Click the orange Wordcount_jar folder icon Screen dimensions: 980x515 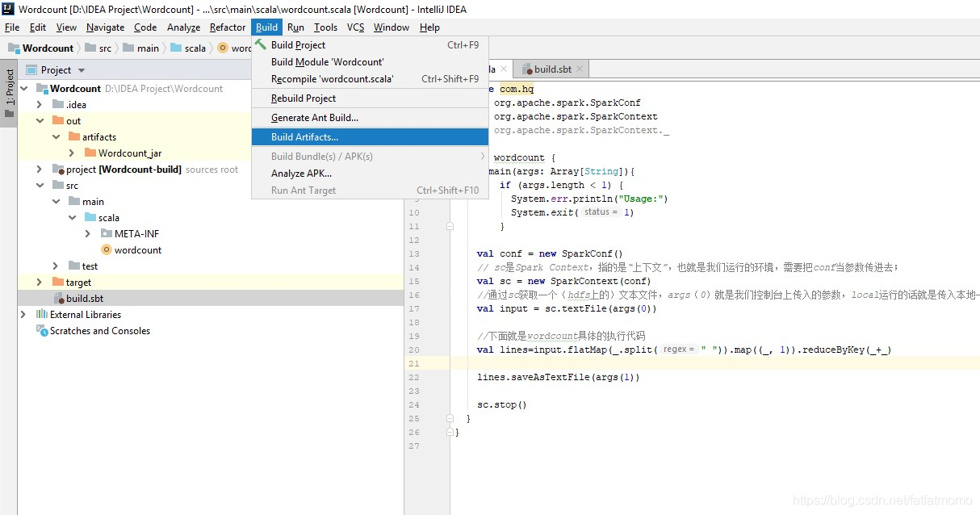(x=90, y=153)
